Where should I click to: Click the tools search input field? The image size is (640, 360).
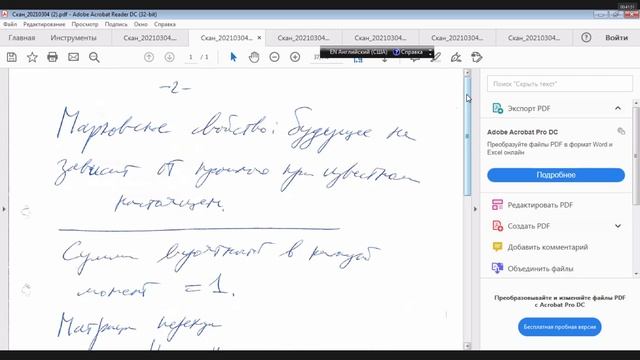click(x=560, y=84)
